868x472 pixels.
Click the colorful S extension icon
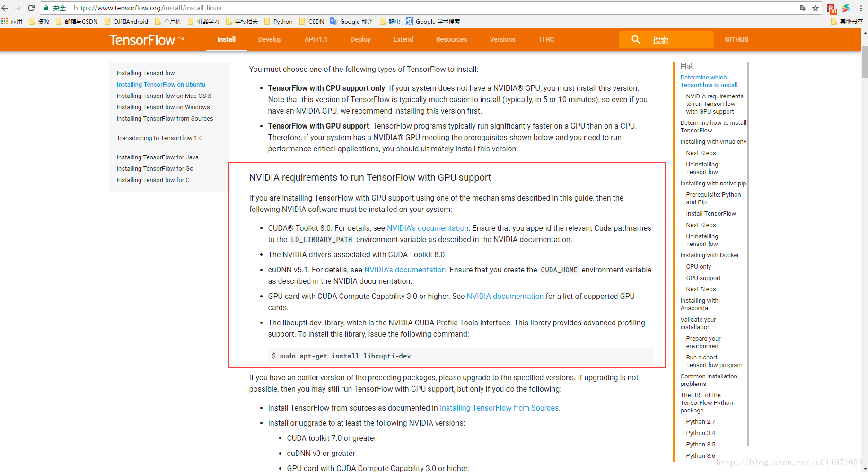(846, 8)
